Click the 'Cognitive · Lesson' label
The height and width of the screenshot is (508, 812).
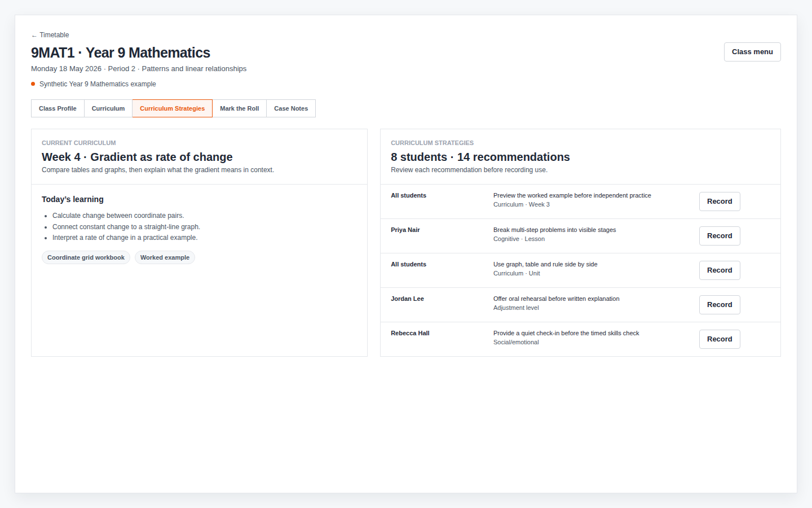click(x=519, y=239)
